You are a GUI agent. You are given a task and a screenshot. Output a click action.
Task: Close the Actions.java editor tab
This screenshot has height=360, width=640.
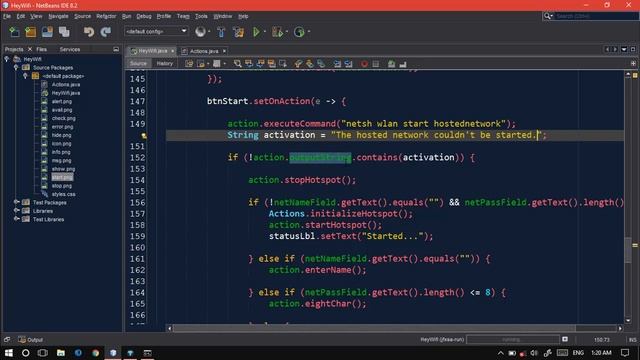pos(224,51)
